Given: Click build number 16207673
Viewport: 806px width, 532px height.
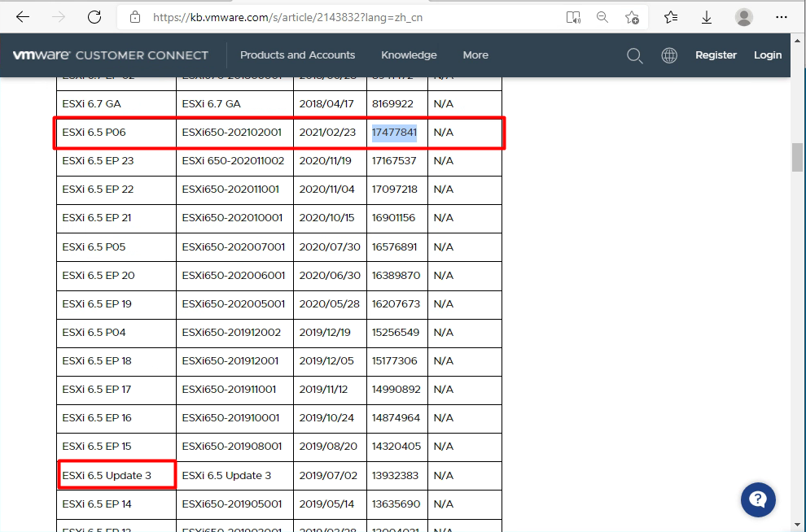Looking at the screenshot, I should click(x=396, y=304).
